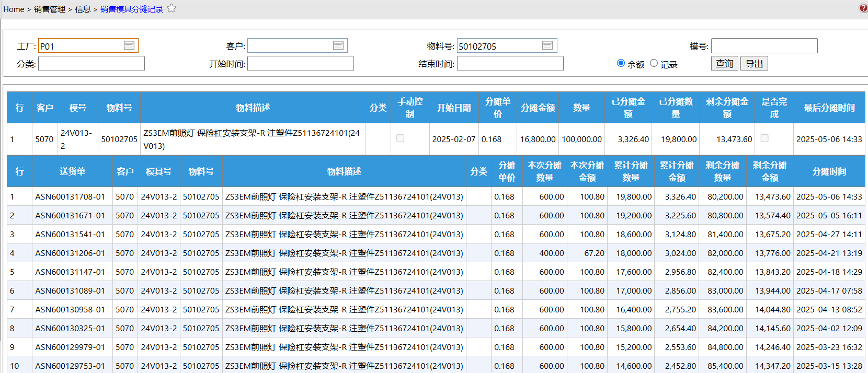
Task: Click the 物料描述 header in the summary table
Action: (x=253, y=108)
